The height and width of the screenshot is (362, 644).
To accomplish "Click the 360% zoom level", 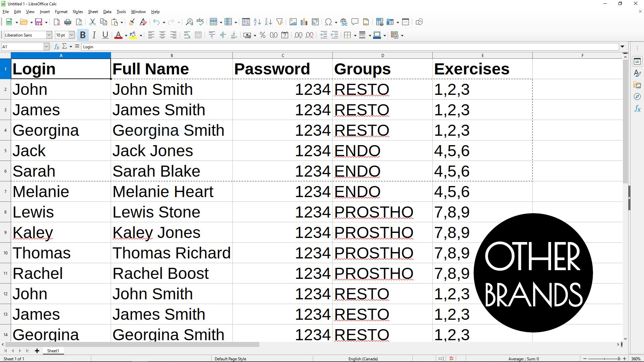I will [x=636, y=359].
